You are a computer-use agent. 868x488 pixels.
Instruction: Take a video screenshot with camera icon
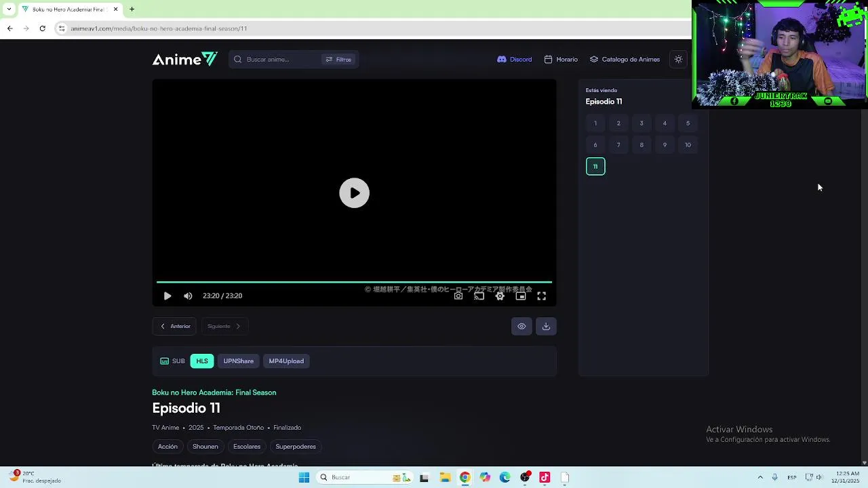458,296
